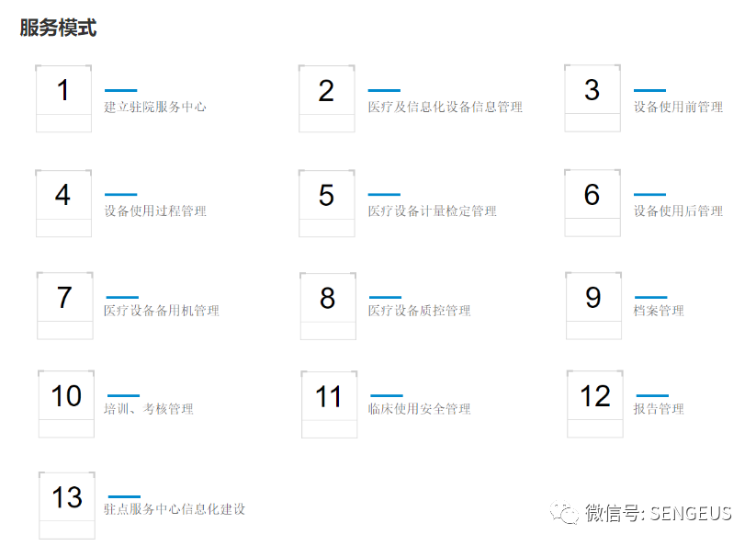Click the WeChat logo icon
Viewport: 756px width, 546px height.
click(x=565, y=512)
